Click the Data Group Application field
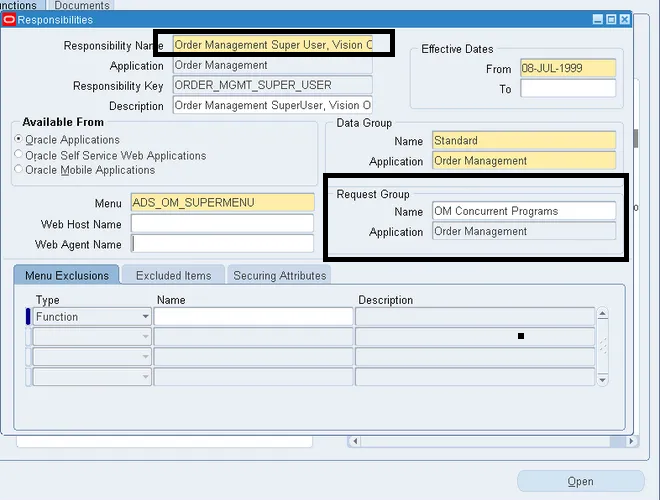Image resolution: width=660 pixels, height=500 pixels. (x=524, y=160)
